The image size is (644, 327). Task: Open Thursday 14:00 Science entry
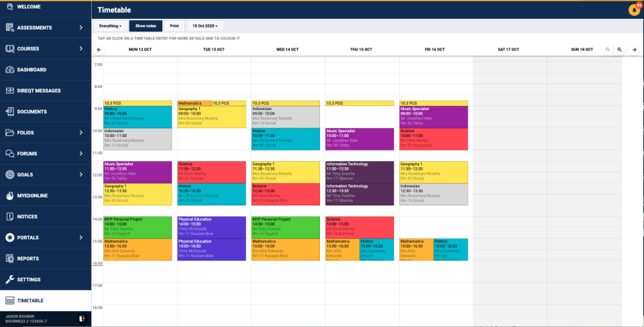(x=360, y=228)
